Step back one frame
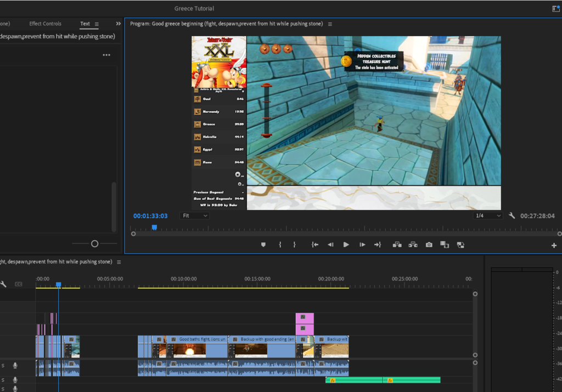Screen dimensions: 562x392 coord(330,245)
